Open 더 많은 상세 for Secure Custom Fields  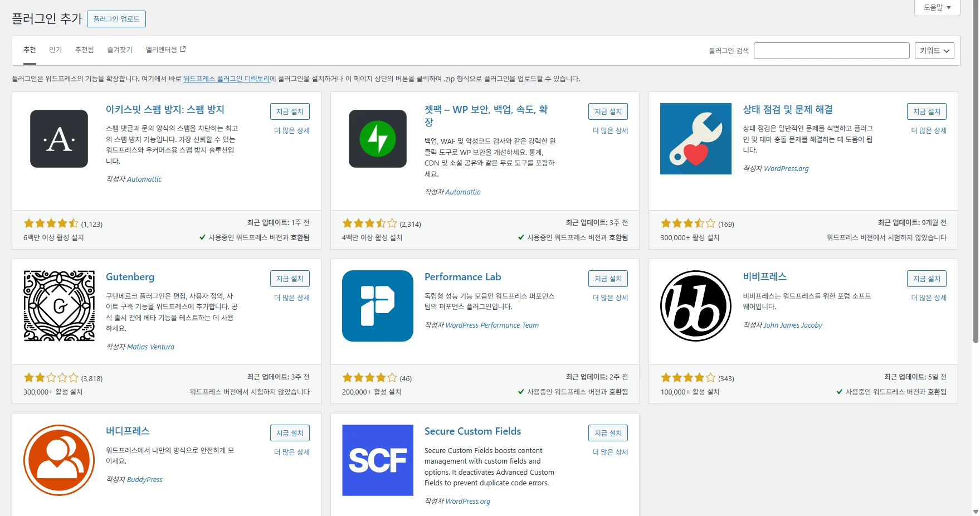(x=610, y=452)
